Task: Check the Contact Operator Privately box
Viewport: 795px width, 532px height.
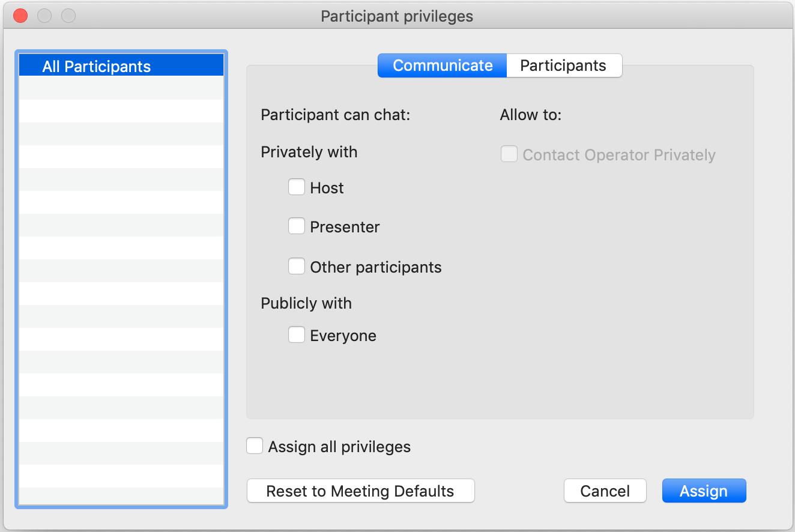Action: coord(509,154)
